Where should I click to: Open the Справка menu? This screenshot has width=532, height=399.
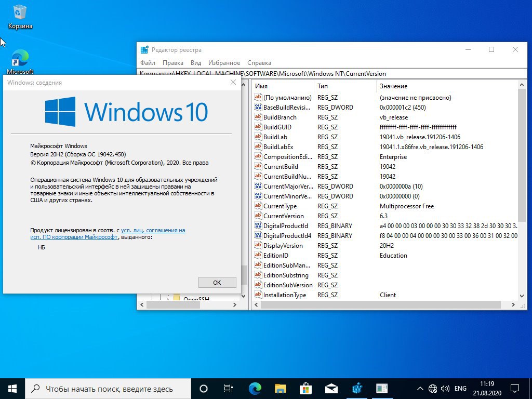click(x=259, y=63)
